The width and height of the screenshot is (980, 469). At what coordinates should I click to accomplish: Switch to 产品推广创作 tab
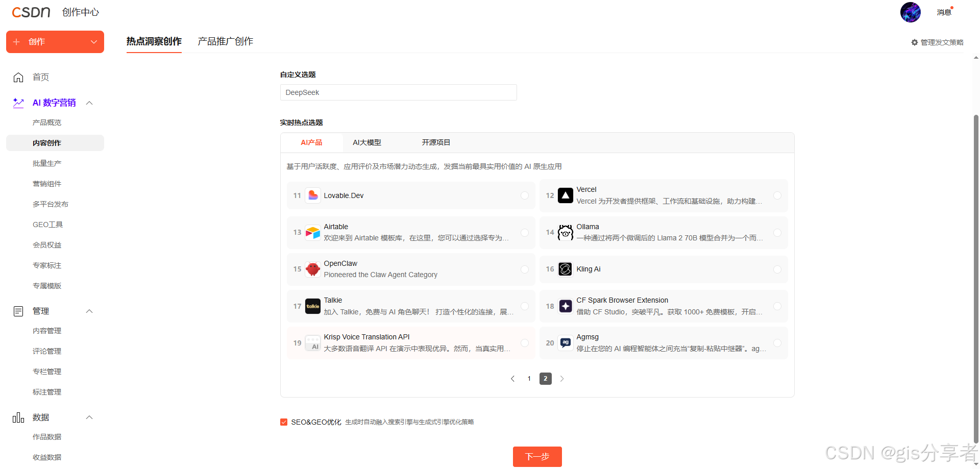point(226,41)
